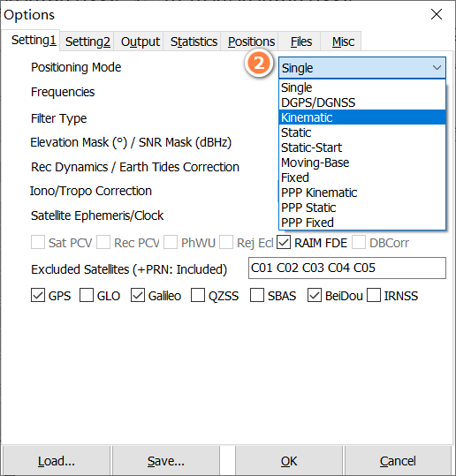
Task: Tick the QZSS checkbox
Action: [x=198, y=295]
